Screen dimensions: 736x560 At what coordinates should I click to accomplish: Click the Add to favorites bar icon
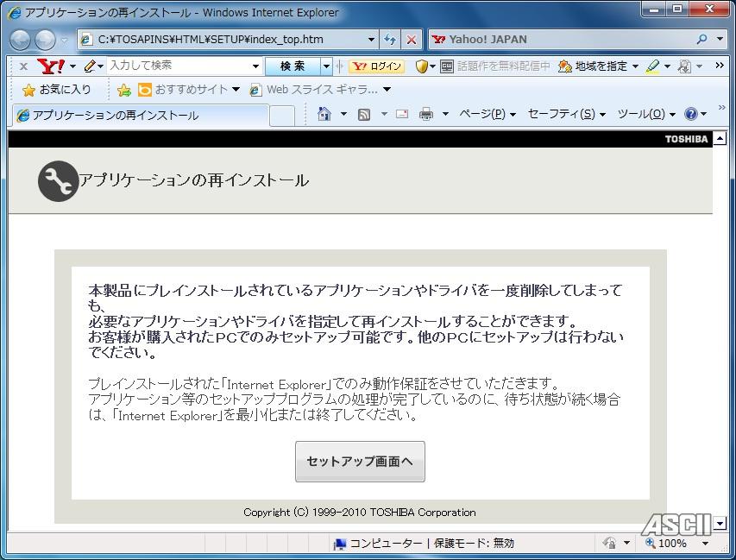pos(124,90)
